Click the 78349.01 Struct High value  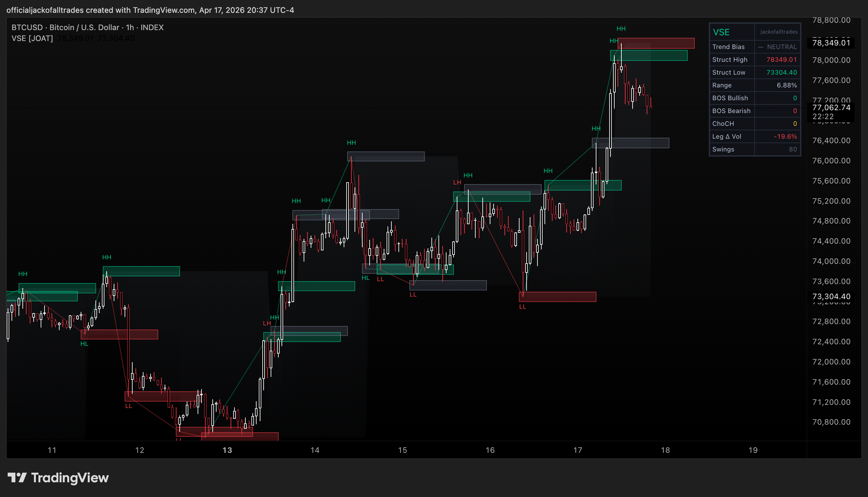tap(781, 60)
